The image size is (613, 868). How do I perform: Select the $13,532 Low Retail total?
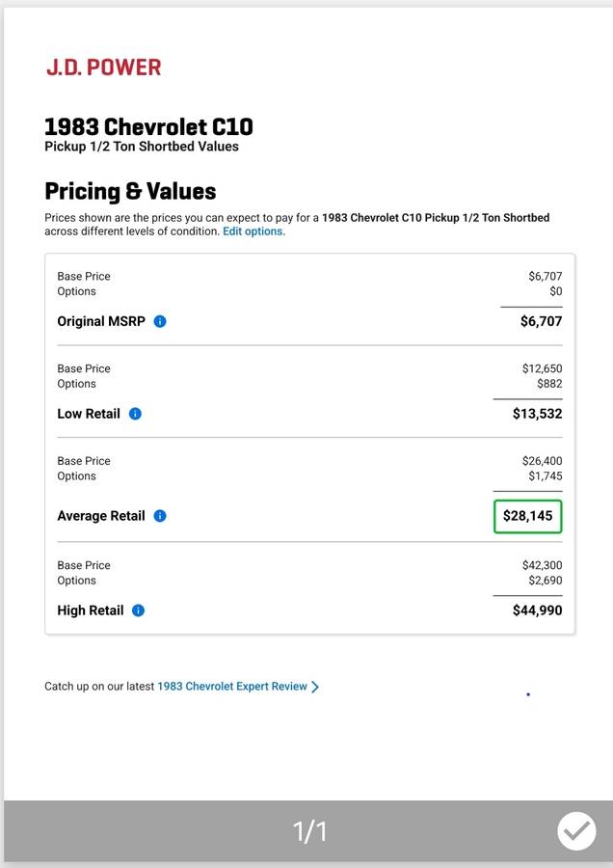[x=537, y=414]
